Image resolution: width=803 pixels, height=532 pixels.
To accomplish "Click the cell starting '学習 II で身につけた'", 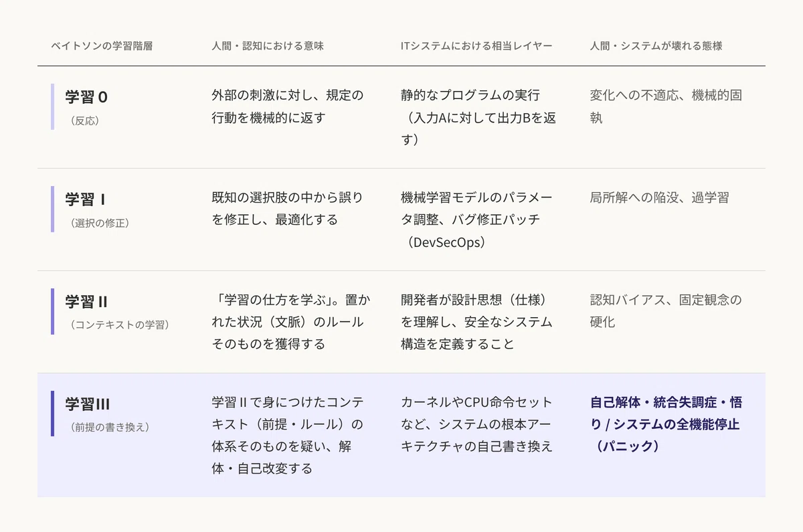I will [288, 436].
